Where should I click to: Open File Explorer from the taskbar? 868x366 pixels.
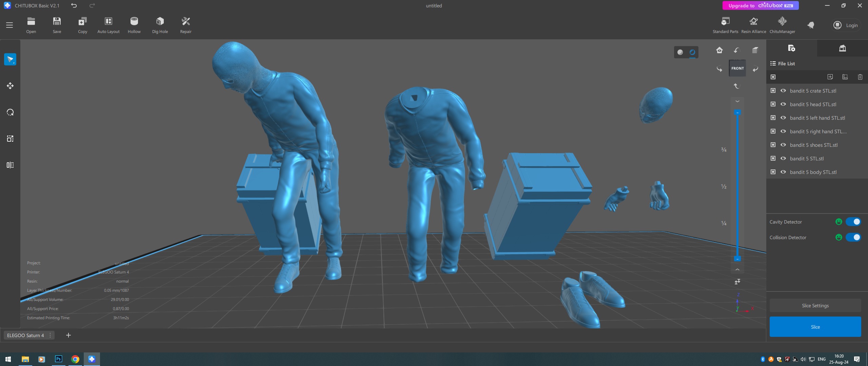[25, 359]
